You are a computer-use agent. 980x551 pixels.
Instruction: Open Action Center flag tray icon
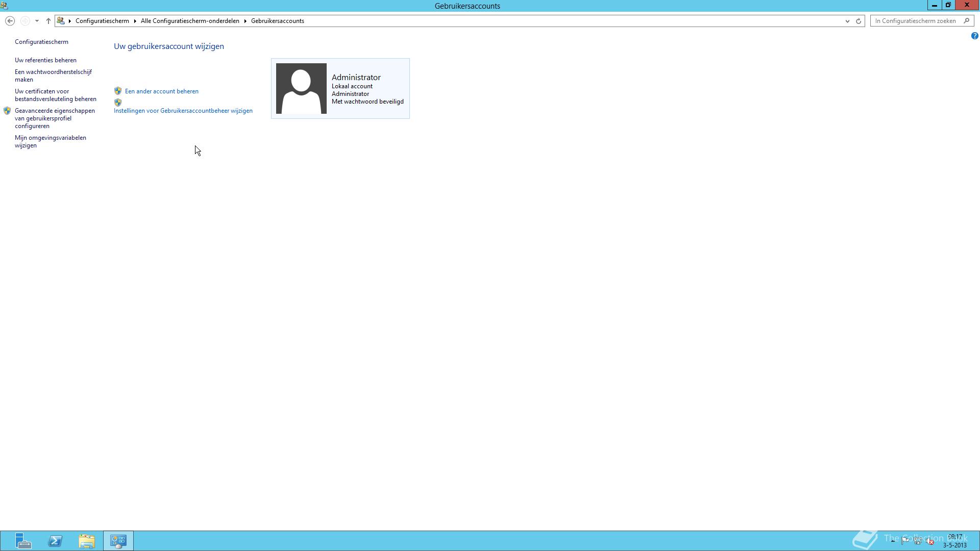click(x=905, y=541)
